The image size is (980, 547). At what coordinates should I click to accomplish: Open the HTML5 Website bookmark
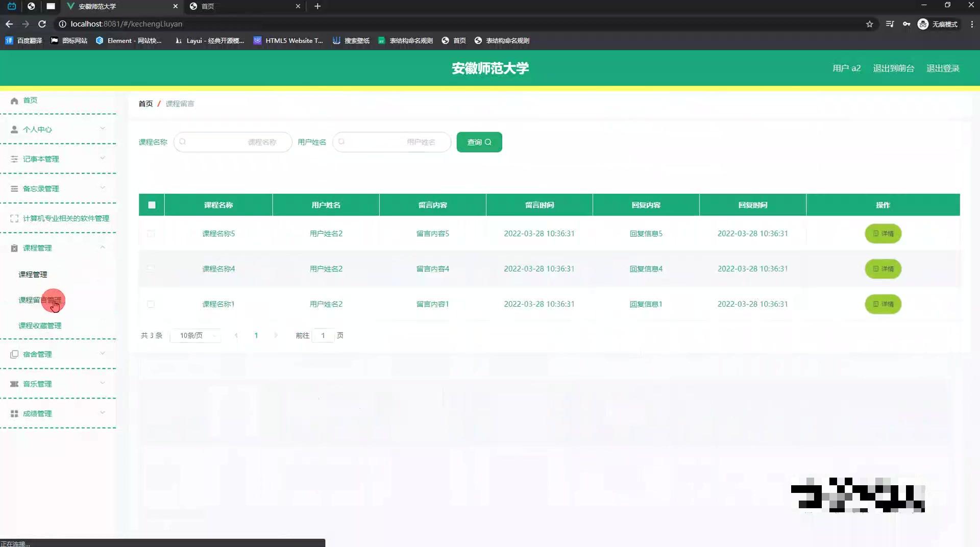288,41
